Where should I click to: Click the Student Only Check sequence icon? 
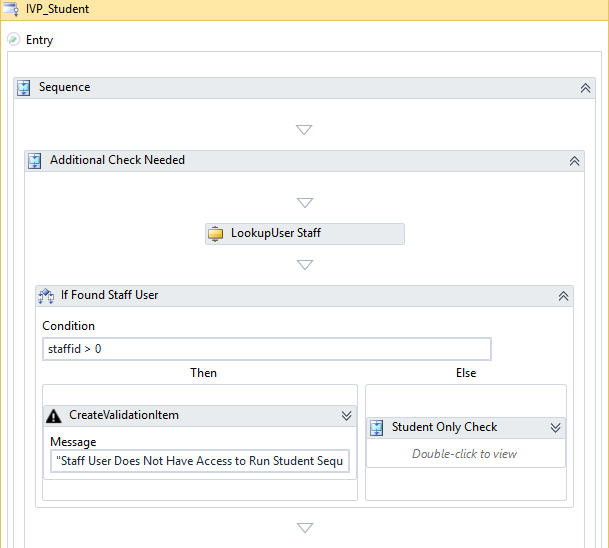click(377, 428)
